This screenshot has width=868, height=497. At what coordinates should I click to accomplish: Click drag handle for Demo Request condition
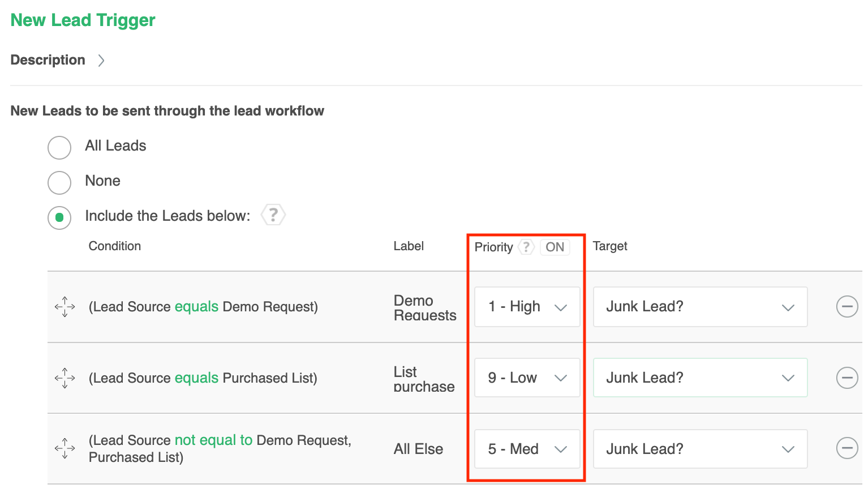click(65, 307)
